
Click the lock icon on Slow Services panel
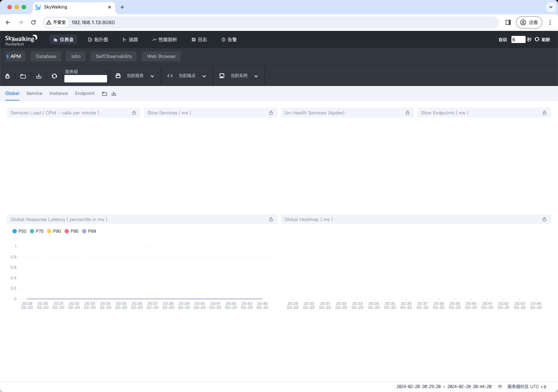coord(271,113)
